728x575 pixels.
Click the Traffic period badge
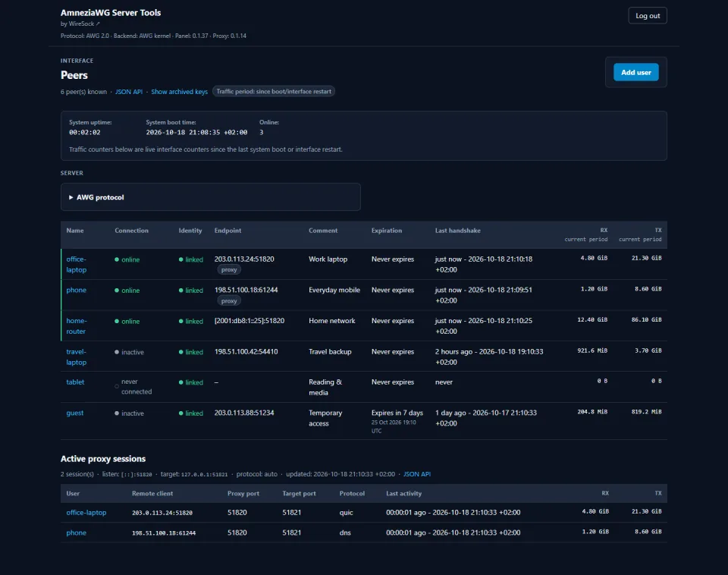[274, 92]
